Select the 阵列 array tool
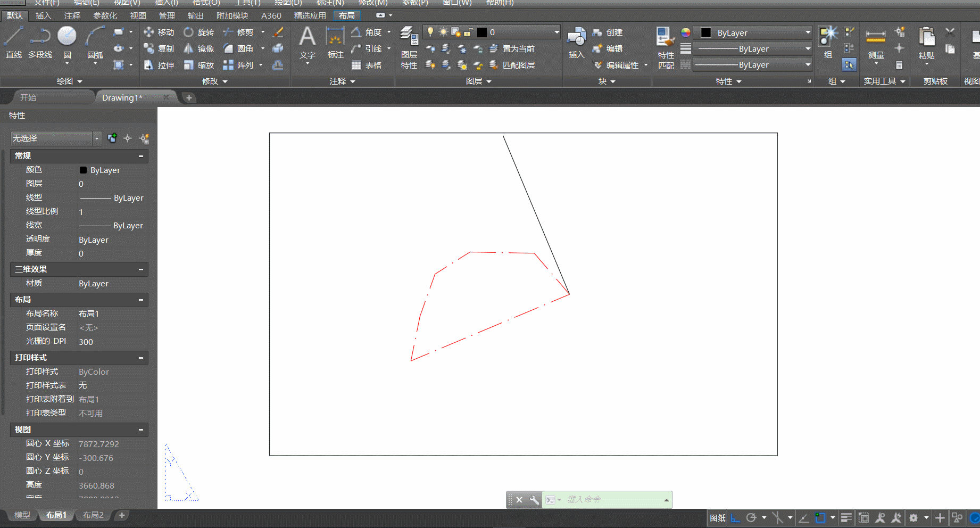 coord(238,65)
